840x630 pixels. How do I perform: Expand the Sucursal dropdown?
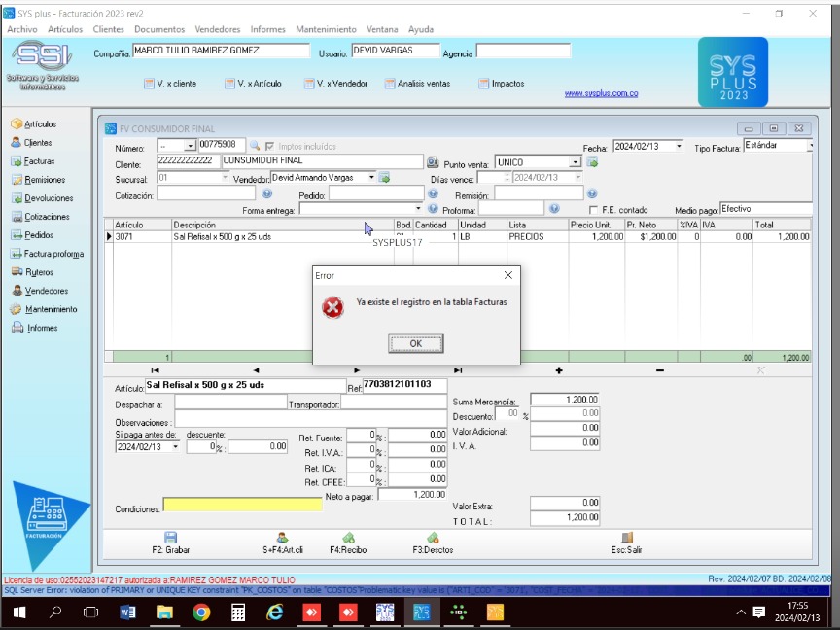pos(225,177)
